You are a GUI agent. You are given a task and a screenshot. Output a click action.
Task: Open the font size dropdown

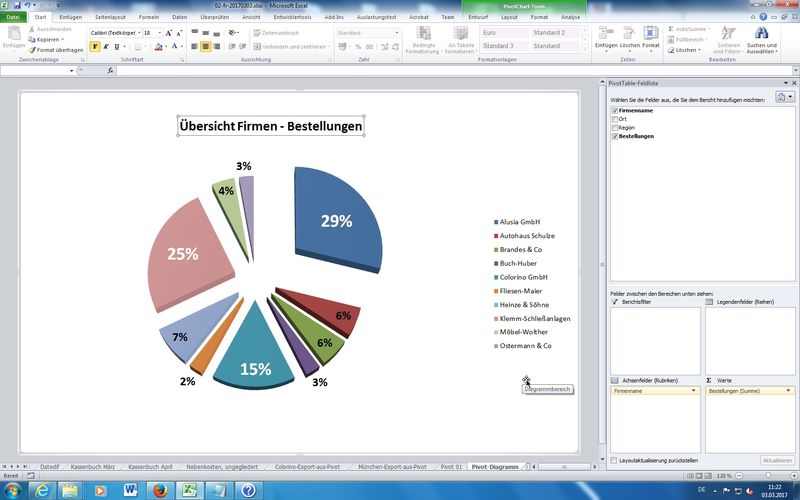pos(160,32)
